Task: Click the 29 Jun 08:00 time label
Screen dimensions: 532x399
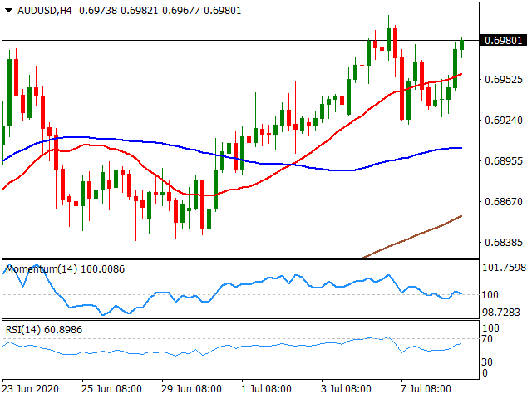Action: (x=191, y=388)
